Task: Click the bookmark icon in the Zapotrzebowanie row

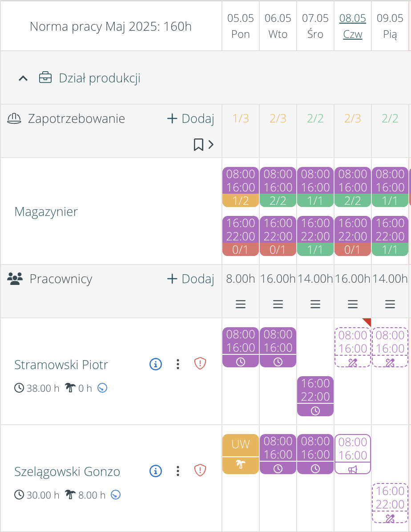Action: coord(198,145)
